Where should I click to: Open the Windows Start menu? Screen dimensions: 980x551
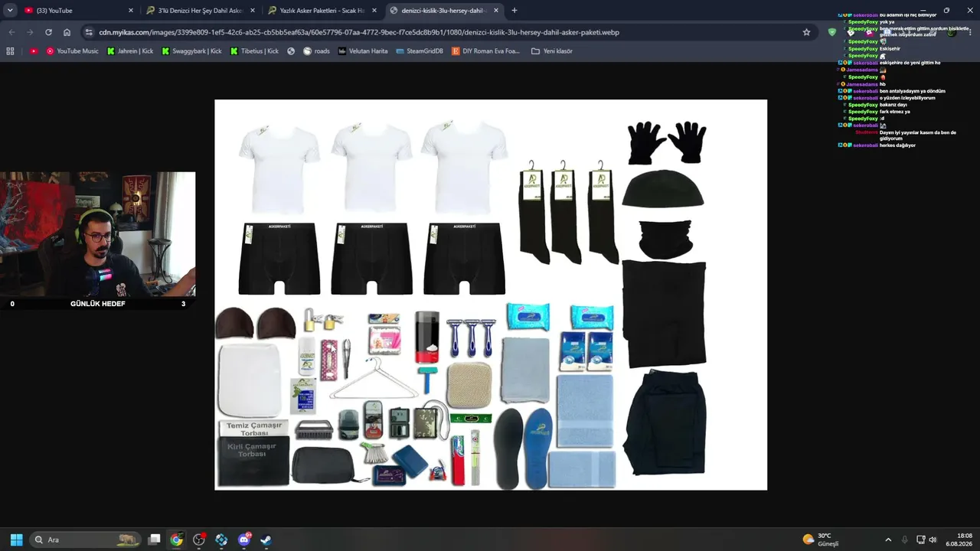pos(16,540)
